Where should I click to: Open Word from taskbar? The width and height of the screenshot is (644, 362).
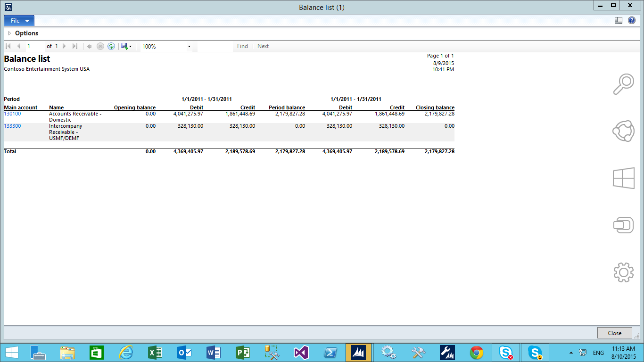click(x=214, y=352)
